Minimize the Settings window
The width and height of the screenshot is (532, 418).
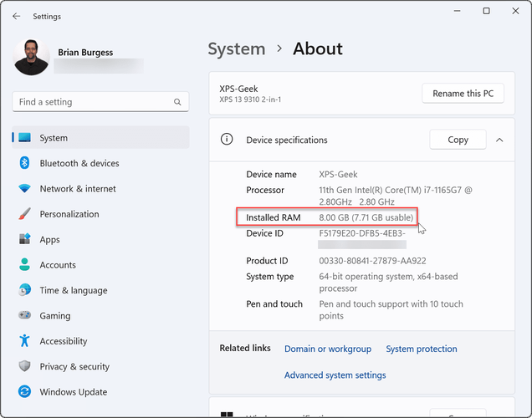(x=457, y=11)
